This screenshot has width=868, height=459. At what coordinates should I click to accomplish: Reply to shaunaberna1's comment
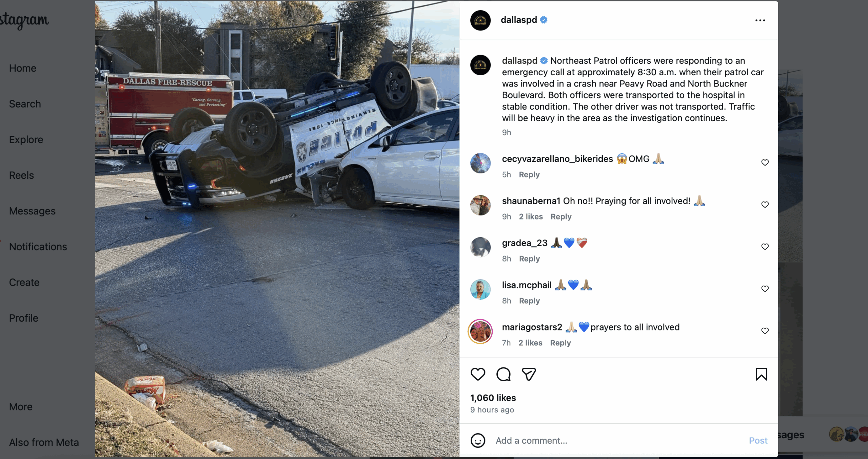point(561,216)
